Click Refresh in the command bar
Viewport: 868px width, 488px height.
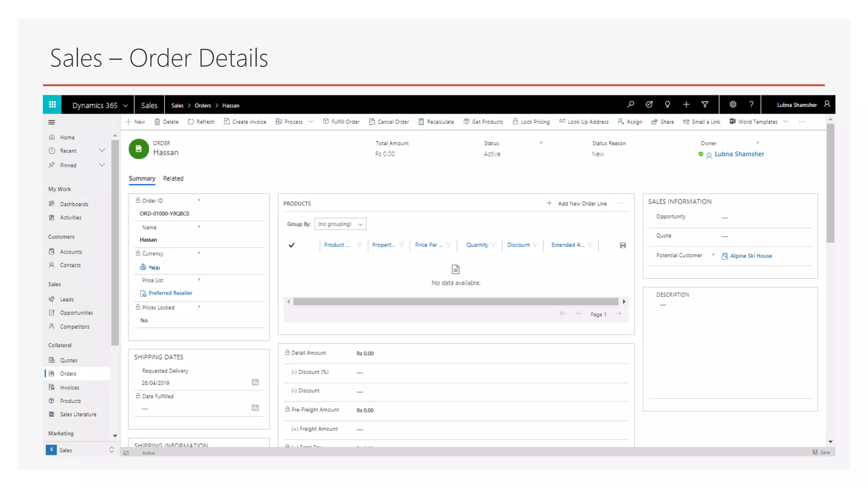point(201,122)
